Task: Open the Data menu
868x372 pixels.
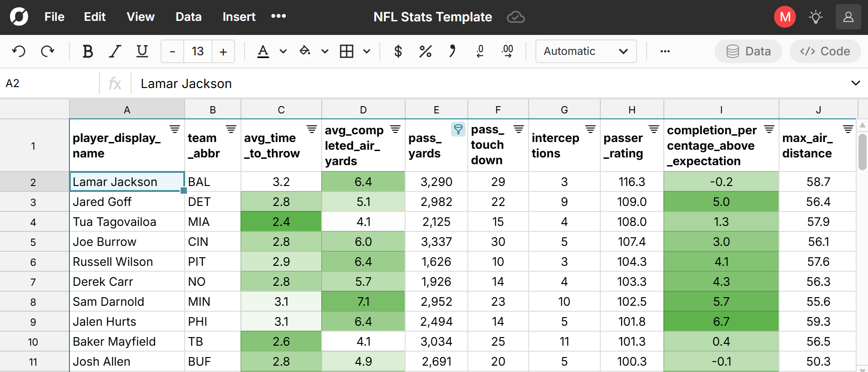Action: pos(188,17)
